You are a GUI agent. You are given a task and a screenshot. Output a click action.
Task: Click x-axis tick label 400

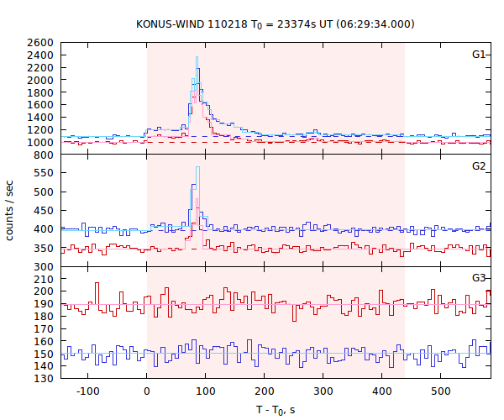(382, 391)
